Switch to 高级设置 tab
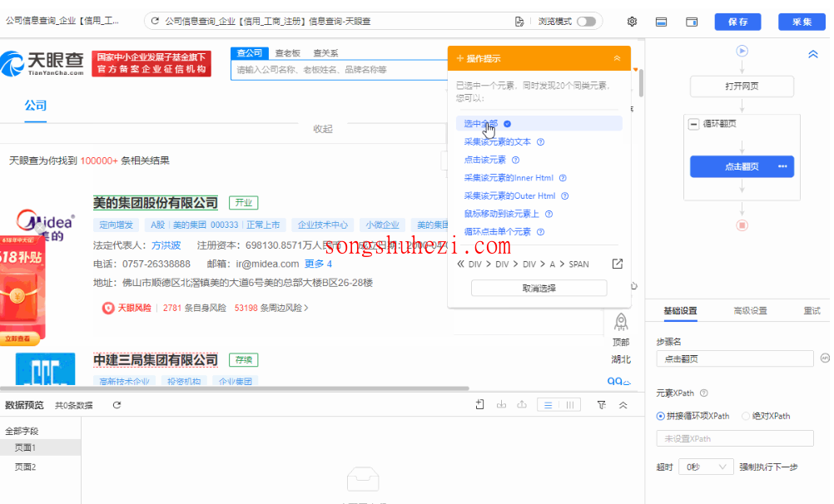Image resolution: width=834 pixels, height=504 pixels. 750,311
